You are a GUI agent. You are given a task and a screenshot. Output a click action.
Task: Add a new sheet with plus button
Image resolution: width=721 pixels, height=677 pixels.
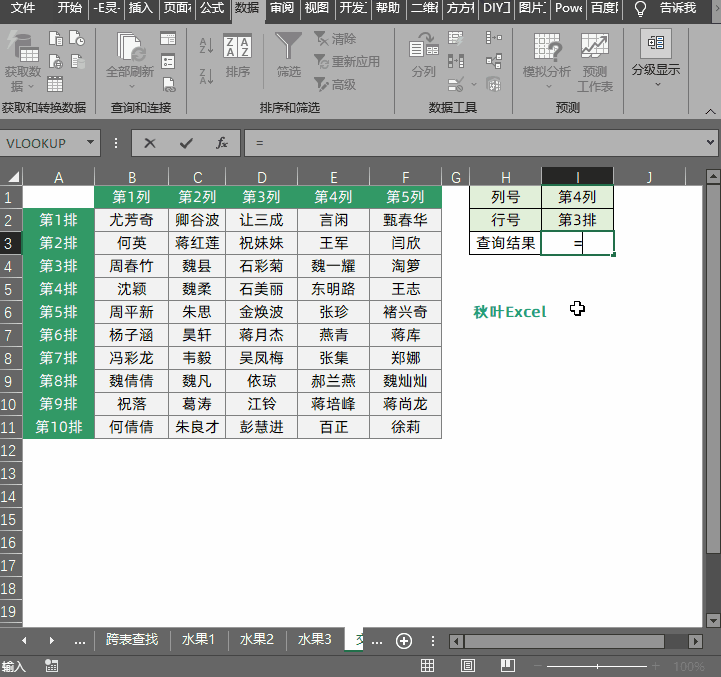[x=404, y=640]
